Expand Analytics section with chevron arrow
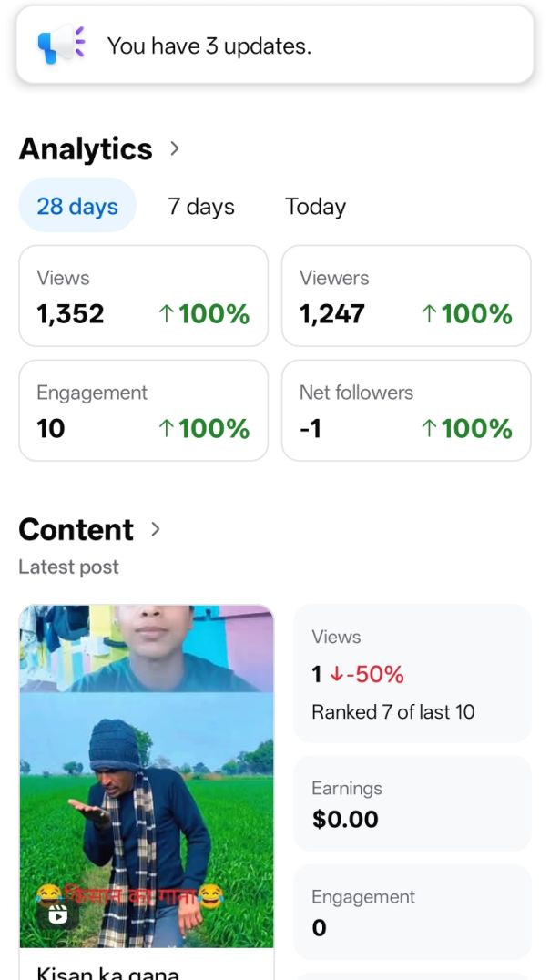The height and width of the screenshot is (980, 550). pos(175,148)
